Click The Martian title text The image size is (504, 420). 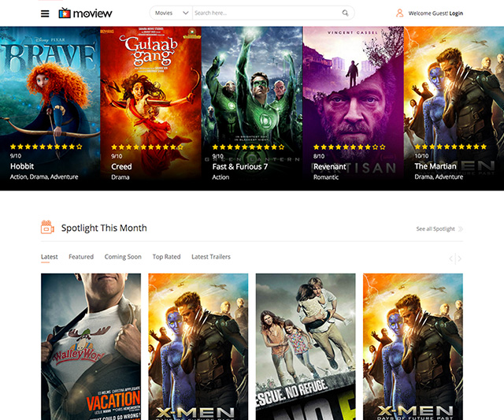(435, 166)
